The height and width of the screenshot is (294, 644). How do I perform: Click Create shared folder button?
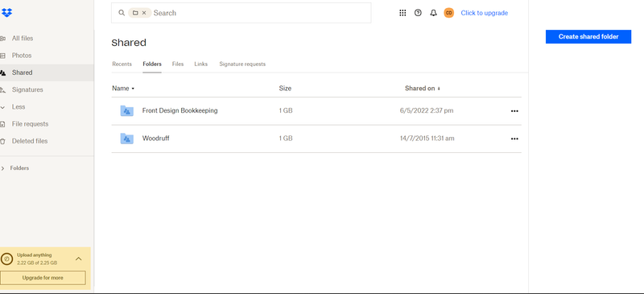(x=588, y=36)
